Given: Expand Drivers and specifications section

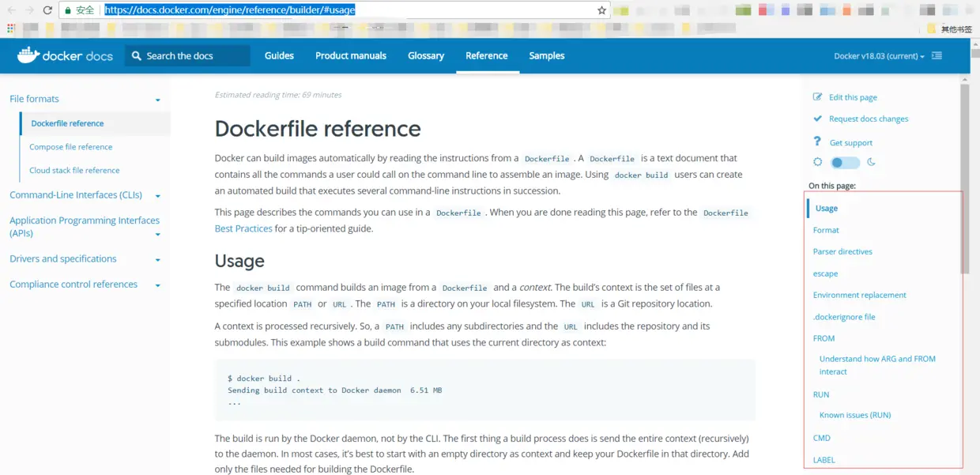Looking at the screenshot, I should pos(158,260).
